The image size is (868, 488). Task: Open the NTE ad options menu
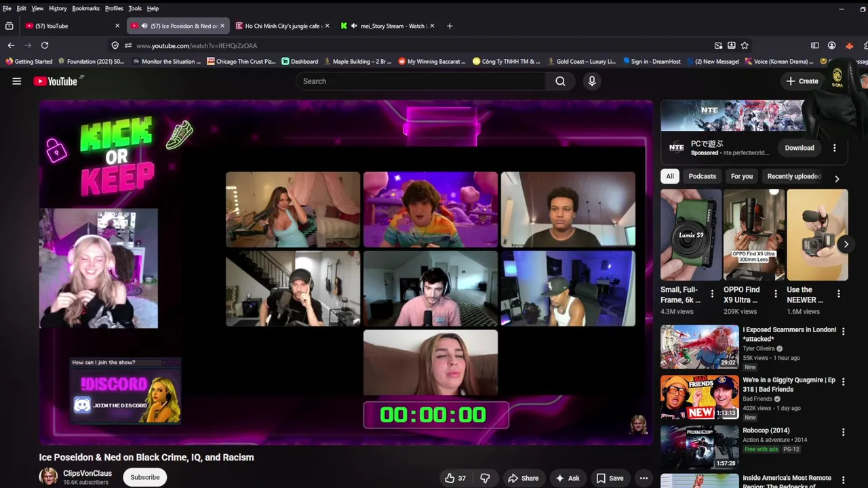pos(835,148)
